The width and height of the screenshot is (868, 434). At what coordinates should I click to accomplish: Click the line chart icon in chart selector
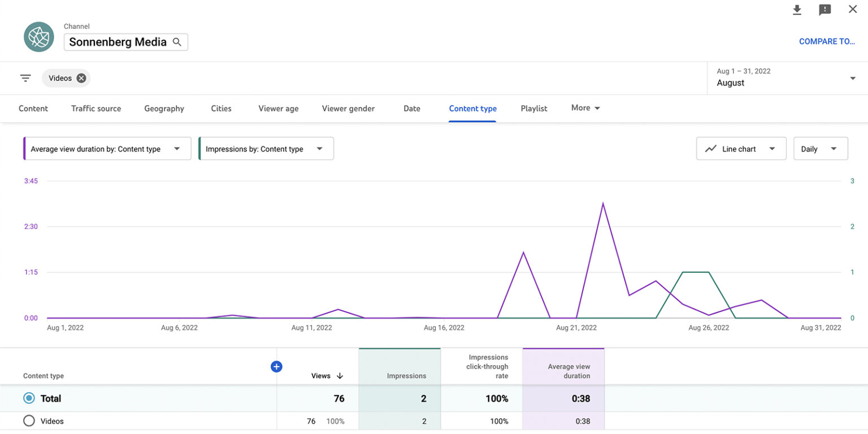tap(711, 148)
